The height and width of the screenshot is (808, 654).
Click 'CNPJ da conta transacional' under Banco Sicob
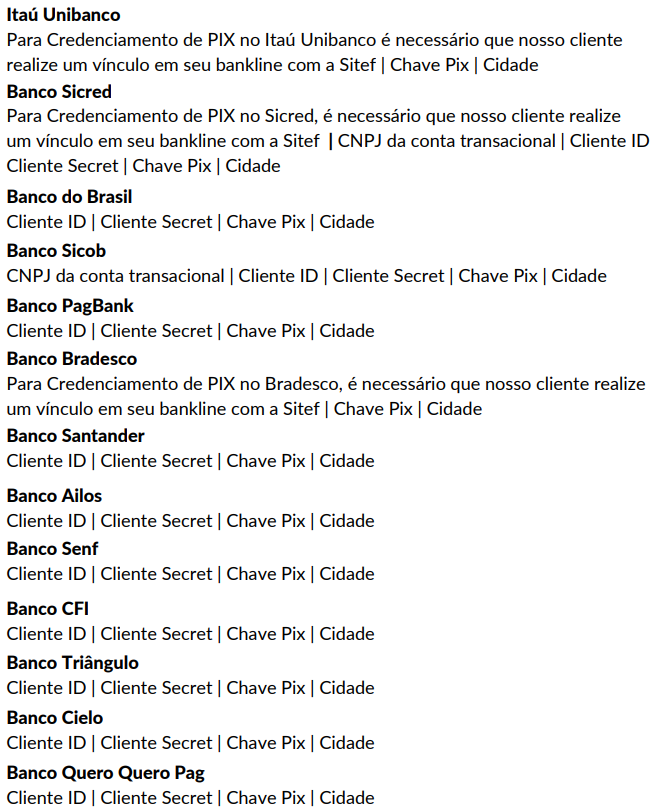pos(115,276)
